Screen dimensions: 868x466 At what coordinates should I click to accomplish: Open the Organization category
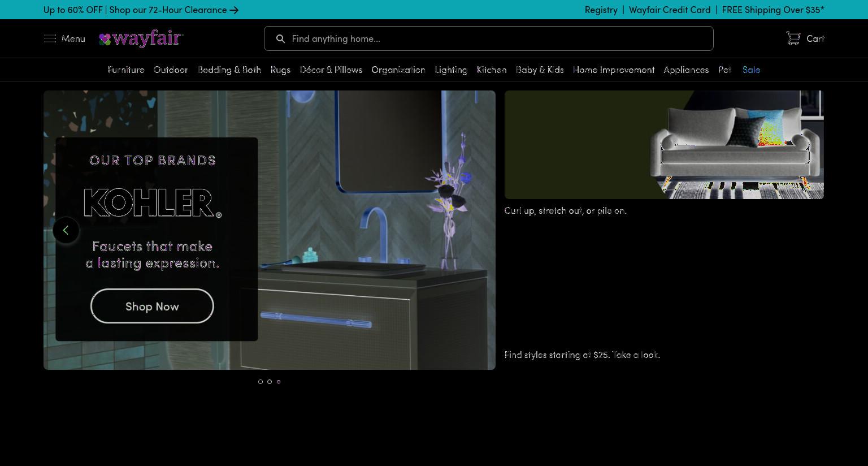pyautogui.click(x=398, y=70)
